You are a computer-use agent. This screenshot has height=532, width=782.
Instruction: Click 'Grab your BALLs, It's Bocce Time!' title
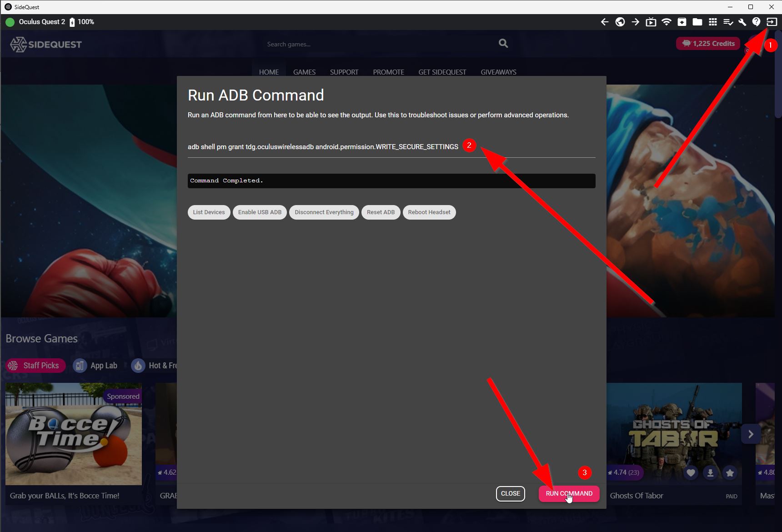65,496
